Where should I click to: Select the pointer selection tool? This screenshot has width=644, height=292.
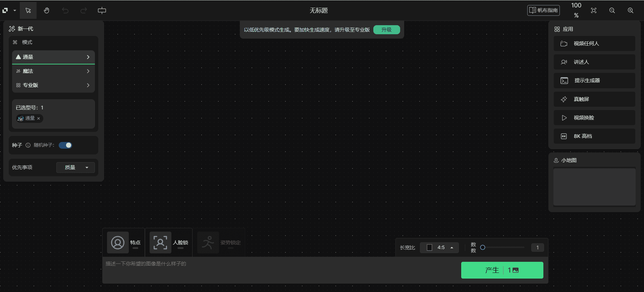pyautogui.click(x=28, y=10)
